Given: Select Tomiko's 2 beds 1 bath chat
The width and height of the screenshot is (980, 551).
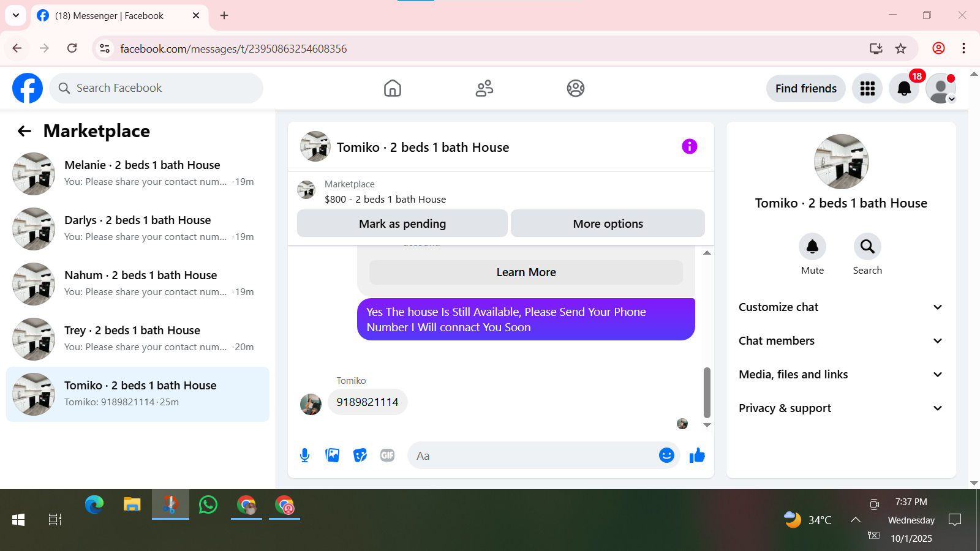Looking at the screenshot, I should (138, 394).
